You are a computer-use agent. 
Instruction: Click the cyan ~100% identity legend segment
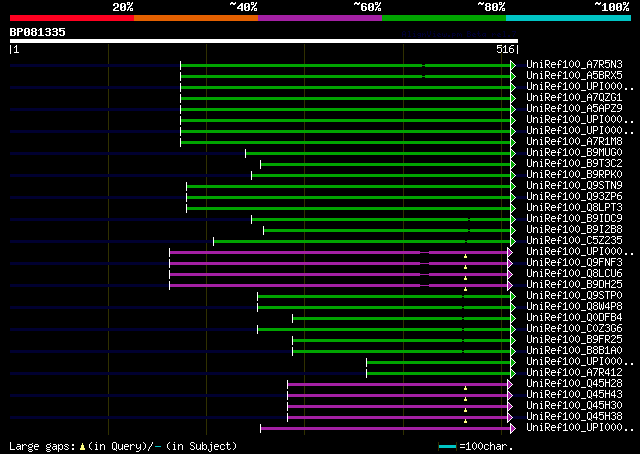(x=569, y=18)
